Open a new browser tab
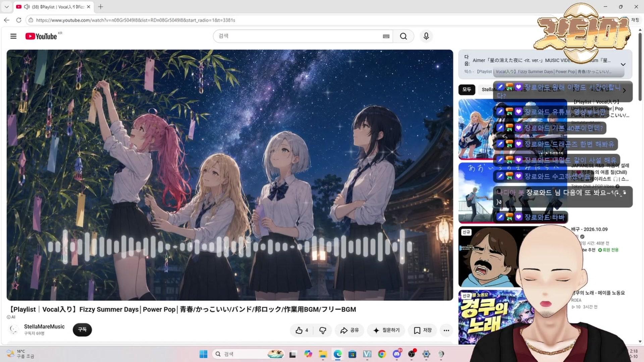 [100, 7]
